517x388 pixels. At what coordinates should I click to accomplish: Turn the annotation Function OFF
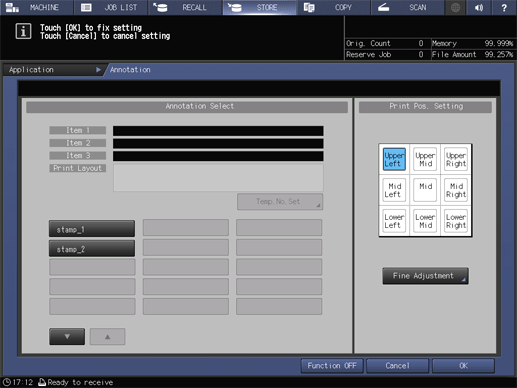(x=332, y=366)
